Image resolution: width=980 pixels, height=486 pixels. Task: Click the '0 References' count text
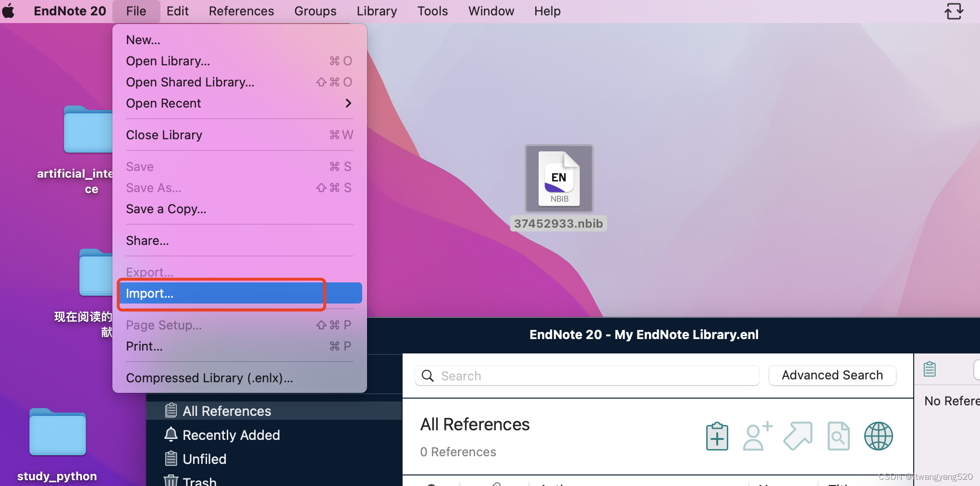click(x=458, y=452)
